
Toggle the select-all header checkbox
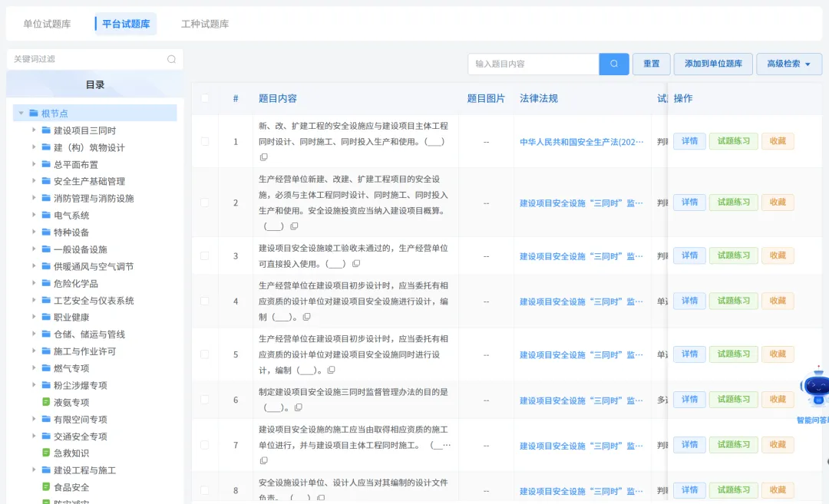coord(205,98)
